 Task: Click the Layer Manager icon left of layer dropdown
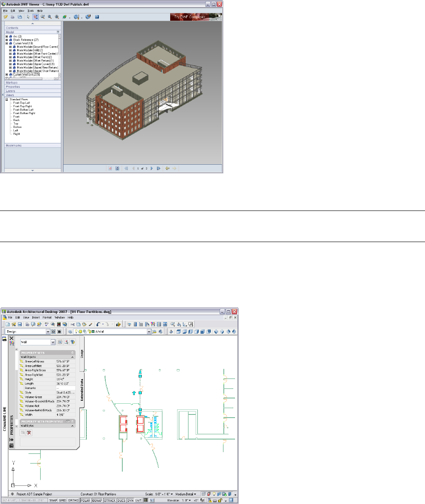[70, 332]
